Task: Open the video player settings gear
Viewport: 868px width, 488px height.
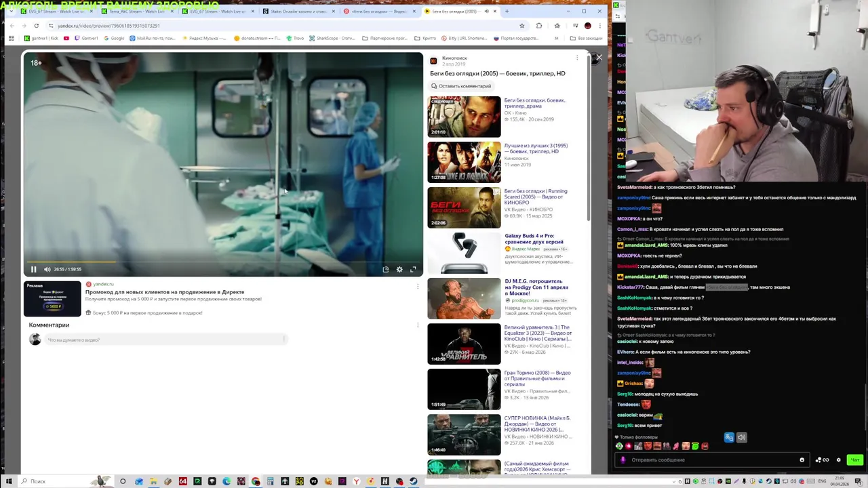Action: 399,269
